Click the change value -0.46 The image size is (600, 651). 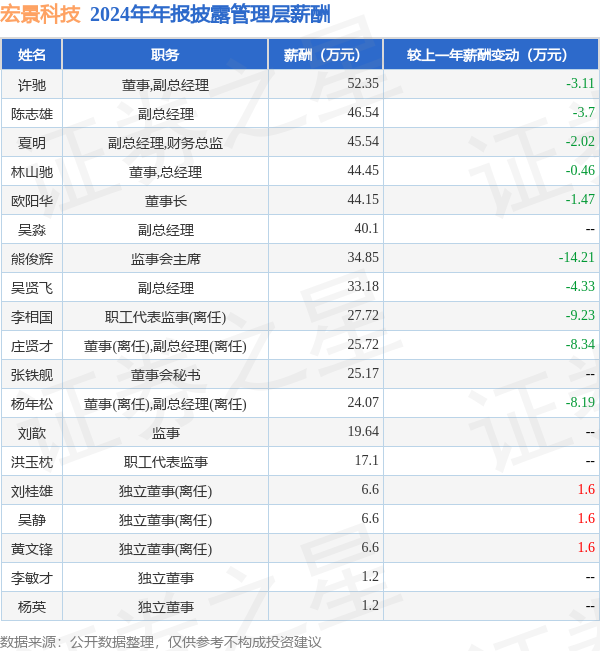tap(580, 170)
